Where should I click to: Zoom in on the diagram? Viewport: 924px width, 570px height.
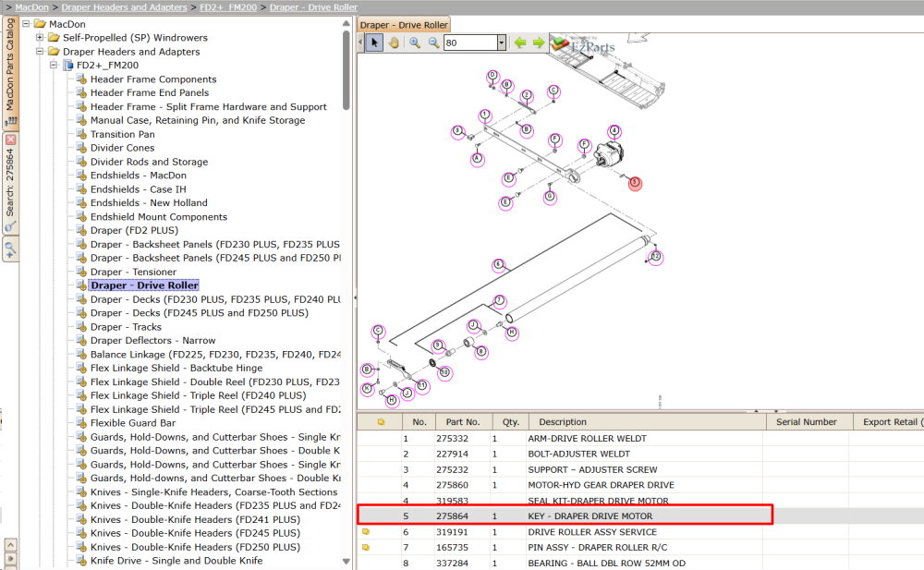click(x=415, y=42)
